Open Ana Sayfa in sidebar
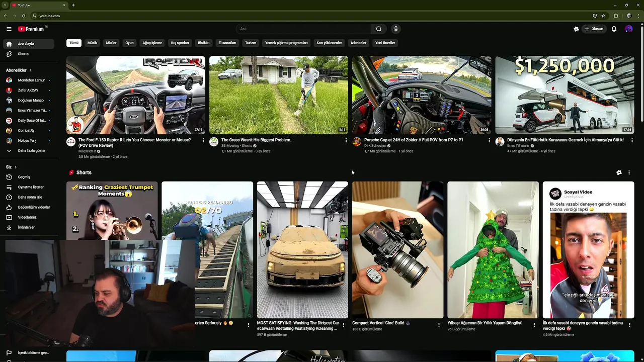Viewport: 644px width, 362px height. point(28,44)
